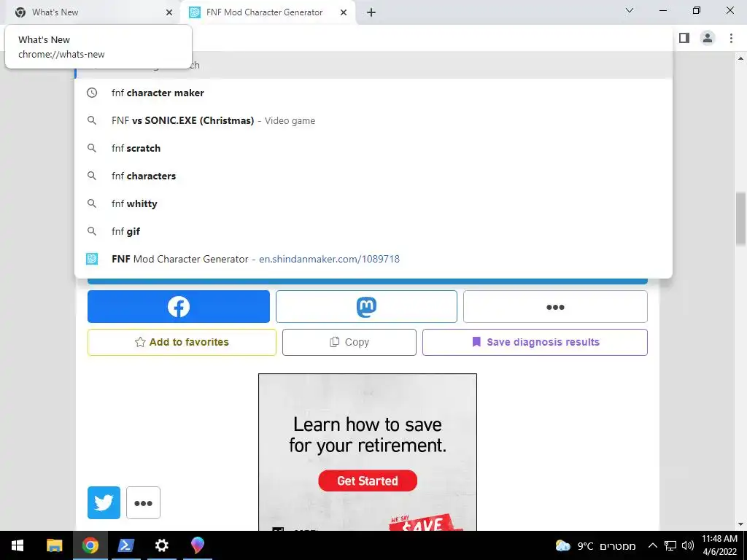Open the volume tray icon
747x560 pixels.
[x=687, y=545]
